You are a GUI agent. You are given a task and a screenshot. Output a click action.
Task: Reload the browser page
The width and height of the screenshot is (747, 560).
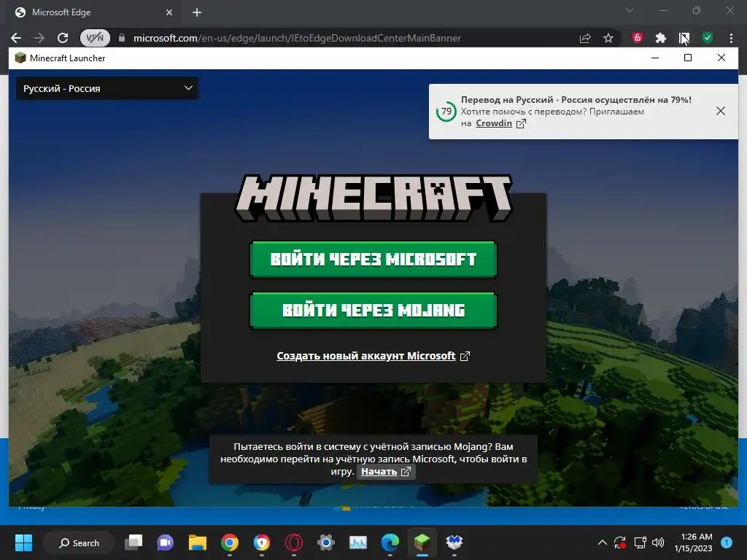[x=63, y=38]
